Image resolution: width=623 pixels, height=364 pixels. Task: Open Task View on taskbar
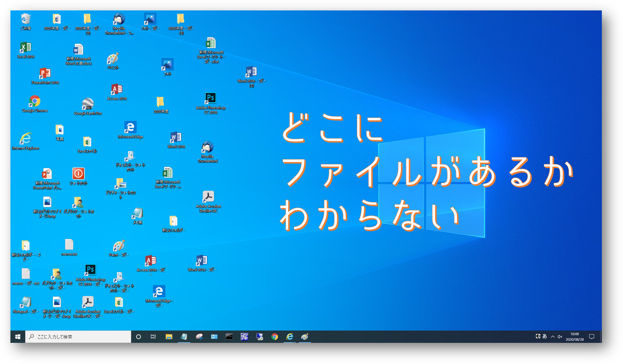click(x=153, y=337)
